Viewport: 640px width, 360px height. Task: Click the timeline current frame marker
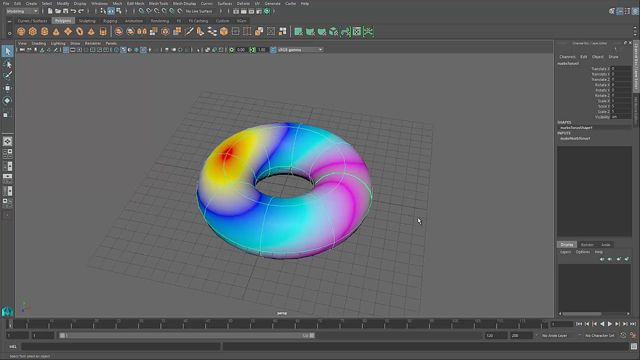[x=11, y=324]
